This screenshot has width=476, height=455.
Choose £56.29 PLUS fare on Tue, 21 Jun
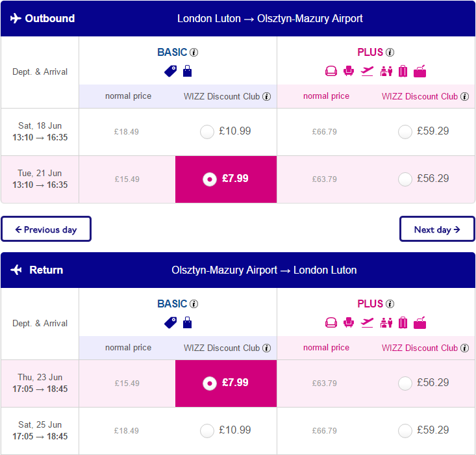tap(405, 179)
